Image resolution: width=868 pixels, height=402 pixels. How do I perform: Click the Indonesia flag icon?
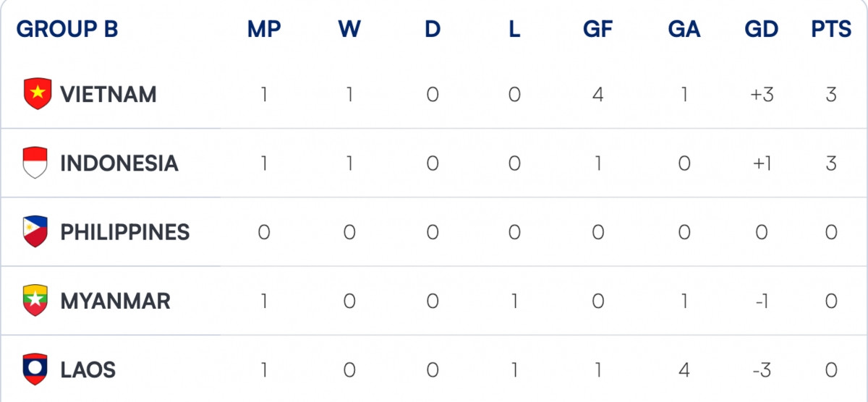[35, 163]
